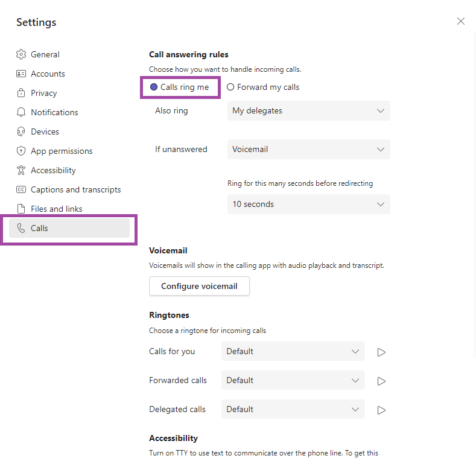The width and height of the screenshot is (476, 476).
Task: Click the Privacy lock icon
Action: pyautogui.click(x=21, y=93)
